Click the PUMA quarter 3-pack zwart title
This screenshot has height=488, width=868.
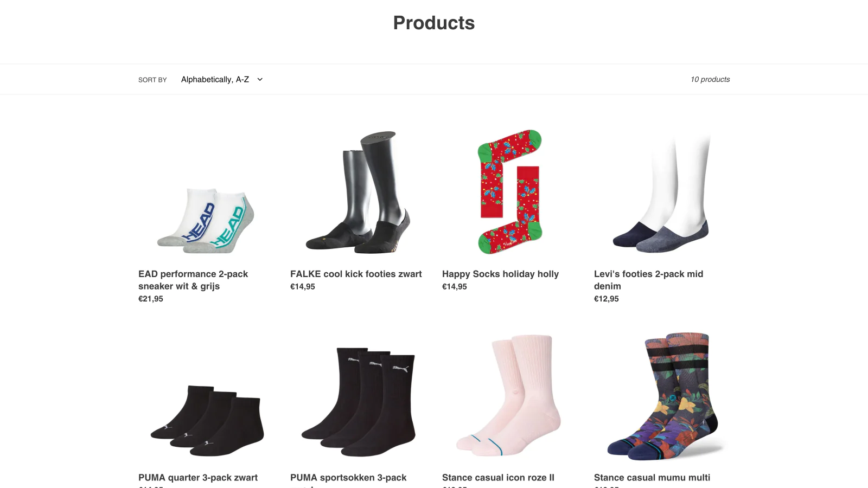point(198,477)
